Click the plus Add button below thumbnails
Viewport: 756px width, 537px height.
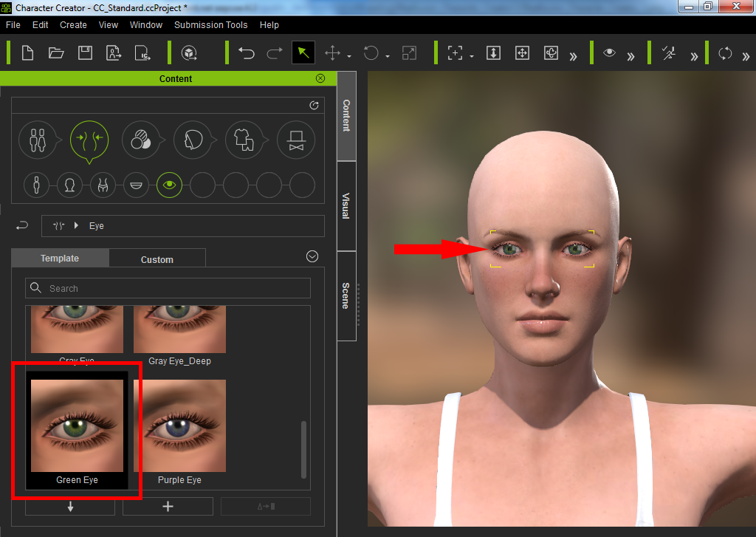pyautogui.click(x=168, y=507)
